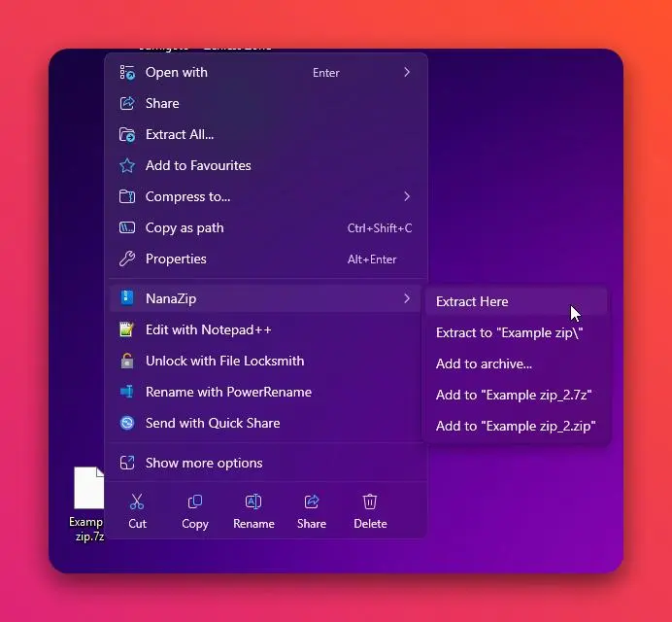This screenshot has height=622, width=672.
Task: Select the Example zip.7z file icon
Action: coord(89,488)
